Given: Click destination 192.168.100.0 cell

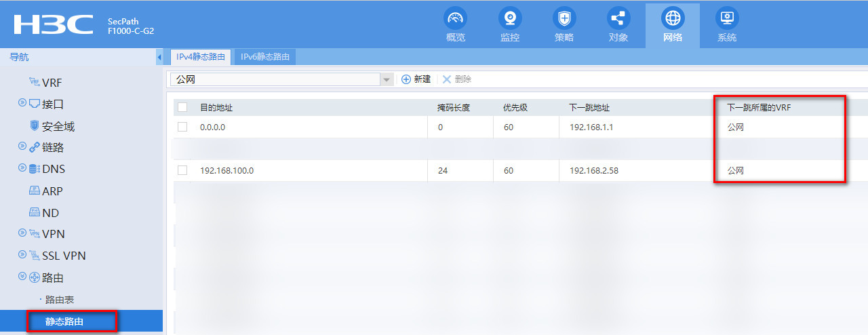Looking at the screenshot, I should [x=226, y=170].
